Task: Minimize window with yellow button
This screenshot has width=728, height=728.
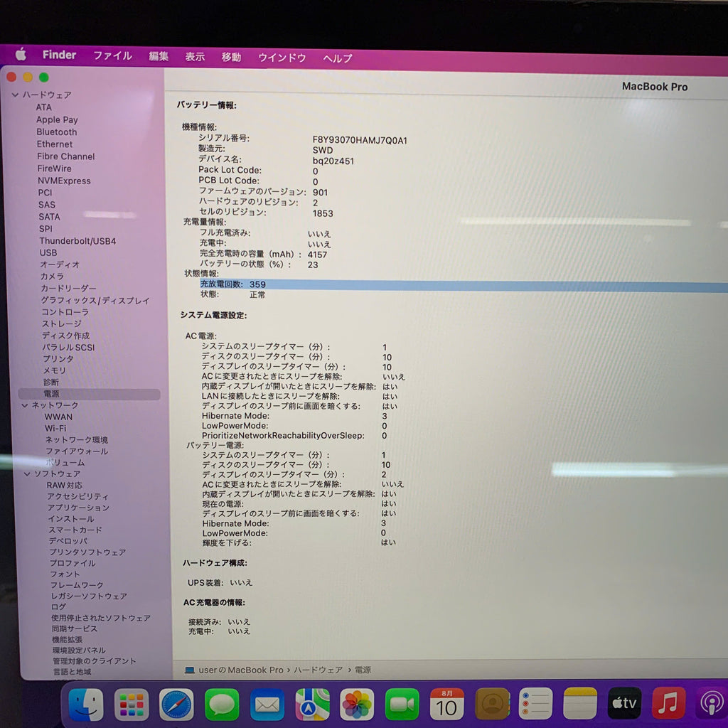Action: click(x=28, y=77)
